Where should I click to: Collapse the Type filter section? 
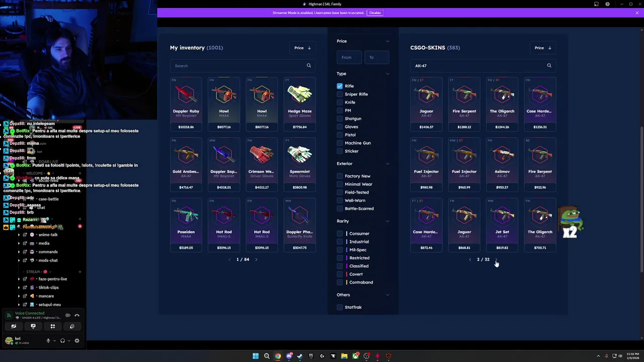tap(387, 74)
